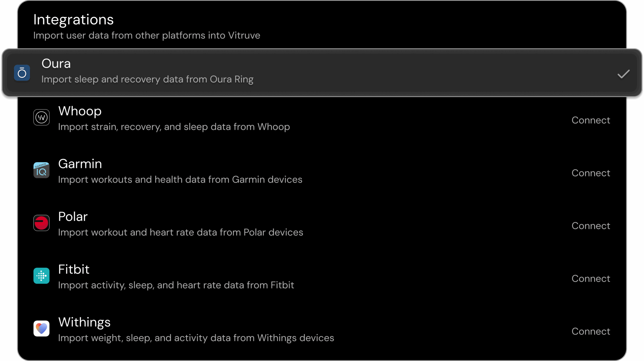Select the Fitbit title text

[74, 270]
